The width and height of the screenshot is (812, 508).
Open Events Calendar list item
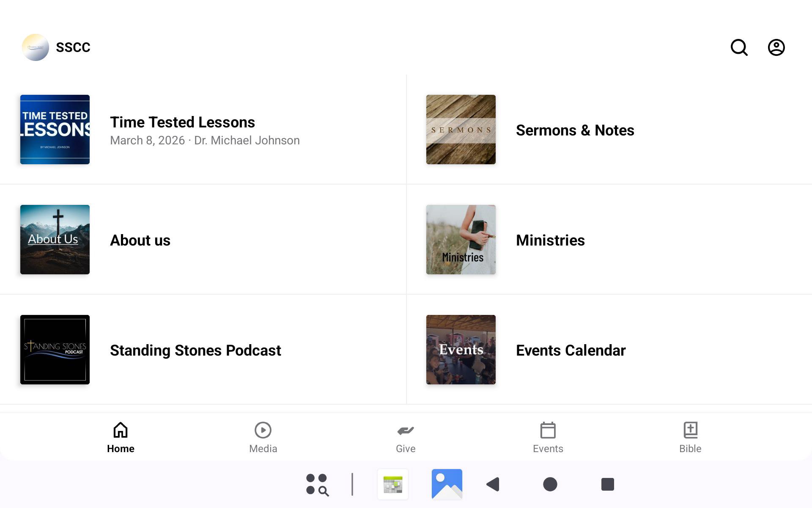point(570,350)
